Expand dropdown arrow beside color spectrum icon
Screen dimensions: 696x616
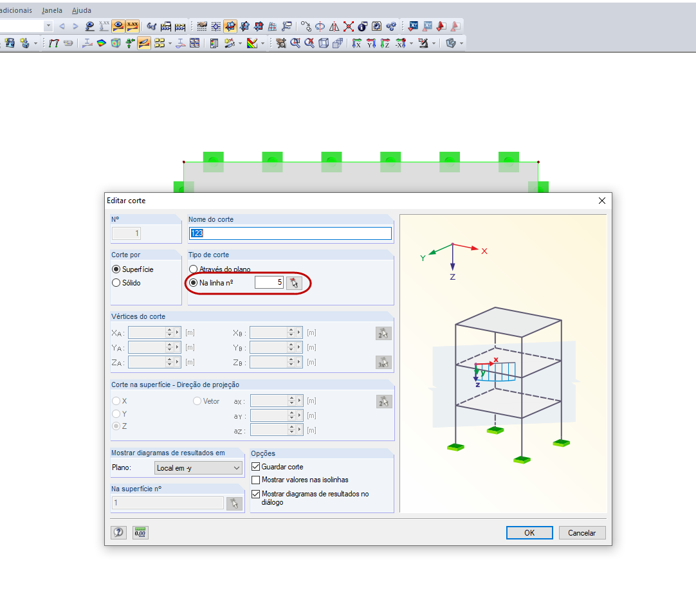[x=263, y=44]
